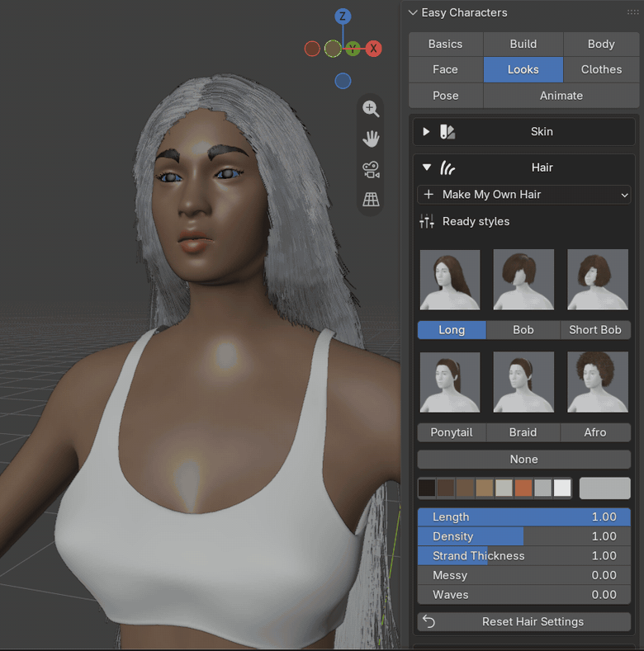
Task: Pick the orange ginger hair color swatch
Action: click(x=523, y=488)
